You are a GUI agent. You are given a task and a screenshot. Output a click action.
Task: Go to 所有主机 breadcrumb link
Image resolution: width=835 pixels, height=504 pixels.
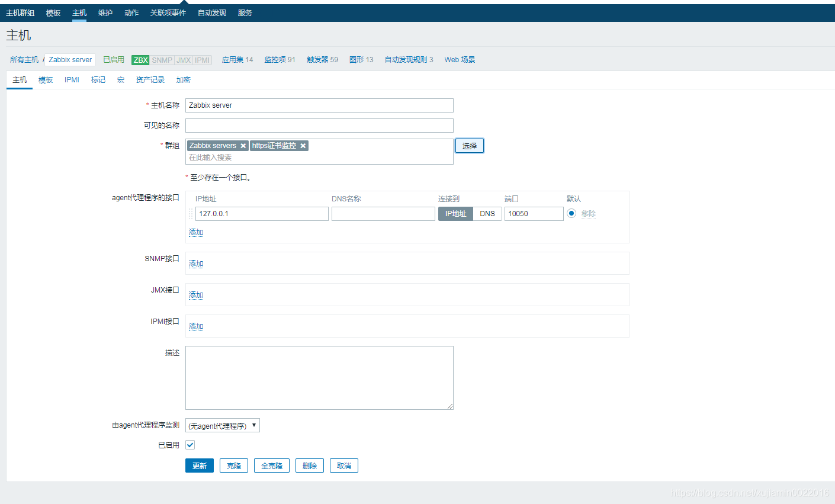coord(24,60)
